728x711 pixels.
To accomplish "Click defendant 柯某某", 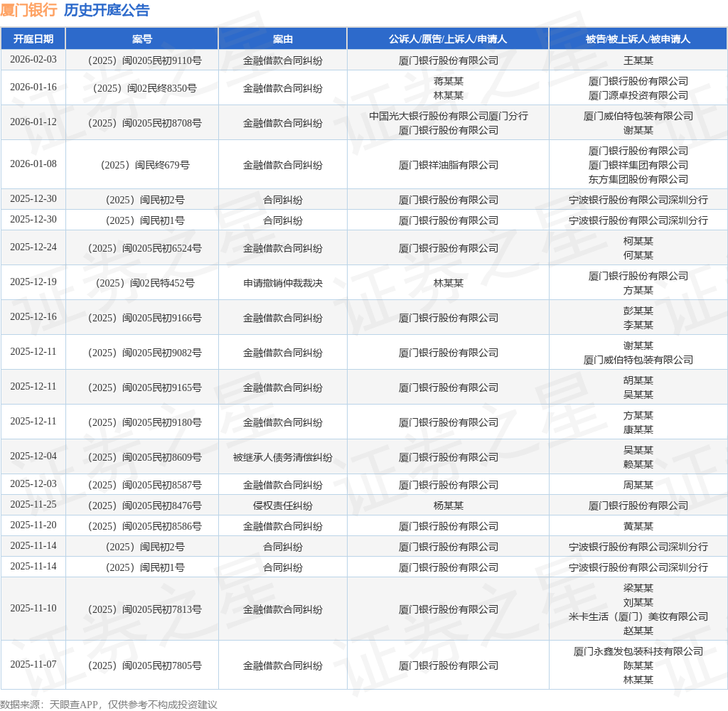I will click(x=638, y=241).
